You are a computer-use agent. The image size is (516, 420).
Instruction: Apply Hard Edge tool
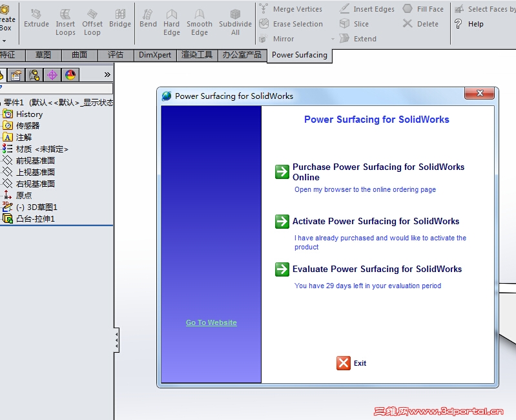point(171,23)
